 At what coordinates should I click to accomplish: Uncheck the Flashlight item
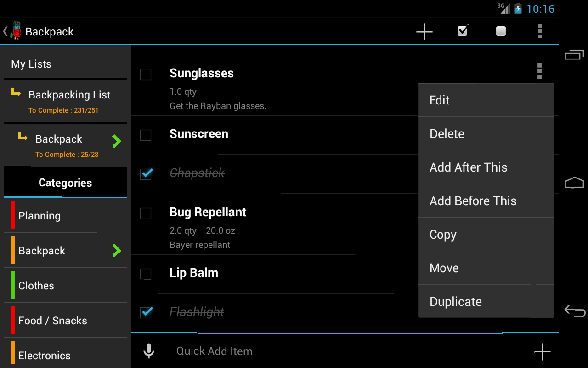[145, 312]
